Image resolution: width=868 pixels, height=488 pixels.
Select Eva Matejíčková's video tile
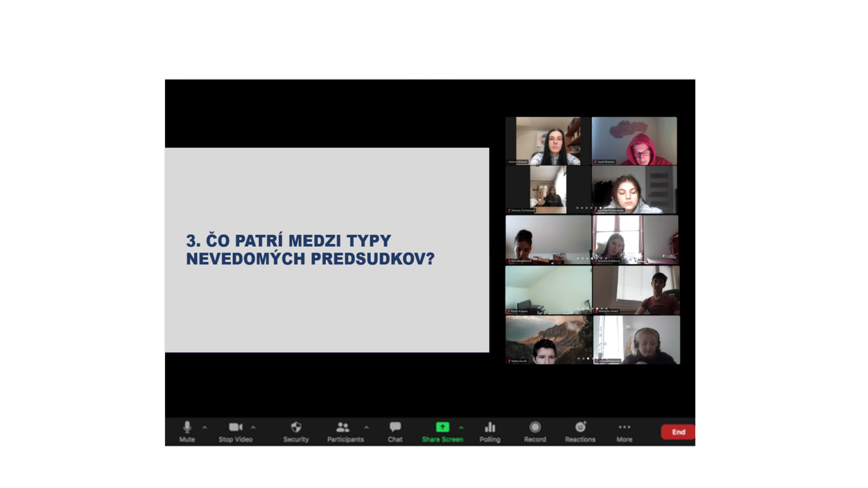pos(548,239)
